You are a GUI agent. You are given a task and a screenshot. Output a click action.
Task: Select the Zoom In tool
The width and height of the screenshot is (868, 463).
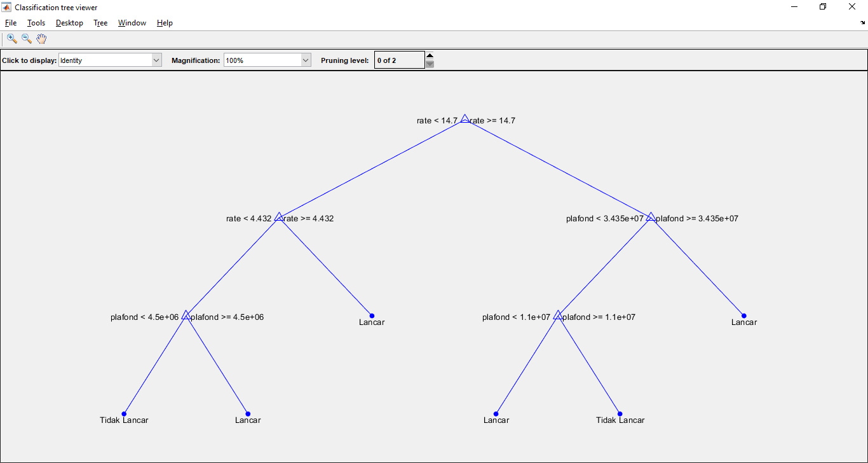click(x=11, y=39)
